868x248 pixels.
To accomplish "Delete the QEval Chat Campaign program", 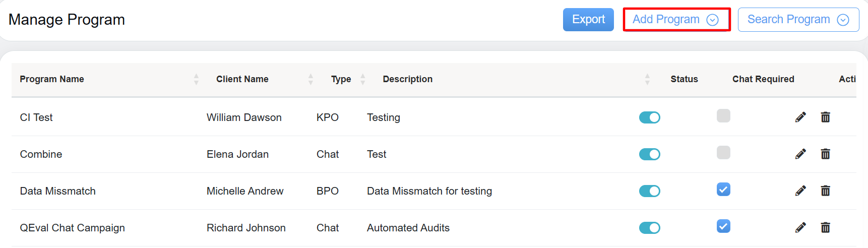I will coord(825,228).
